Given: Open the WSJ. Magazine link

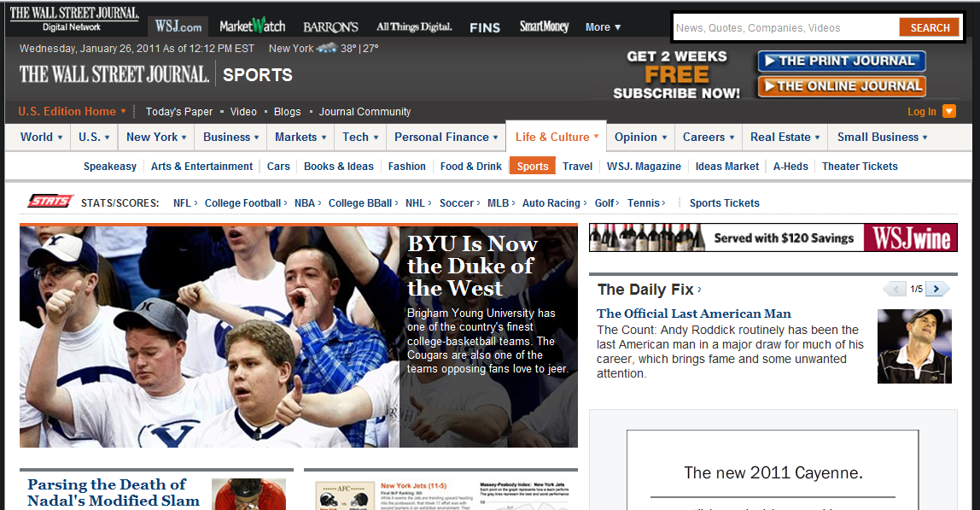Looking at the screenshot, I should (x=644, y=167).
